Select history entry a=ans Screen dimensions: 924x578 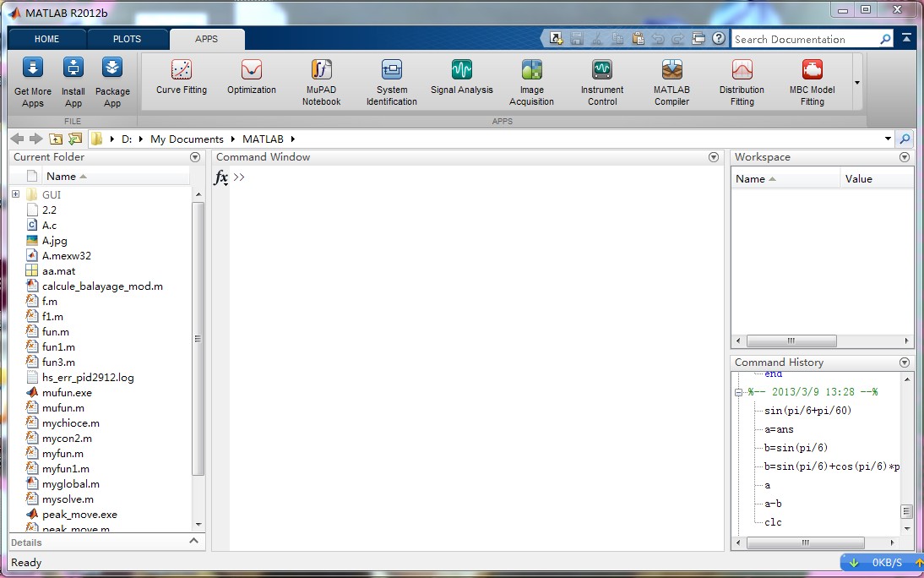[x=779, y=429]
